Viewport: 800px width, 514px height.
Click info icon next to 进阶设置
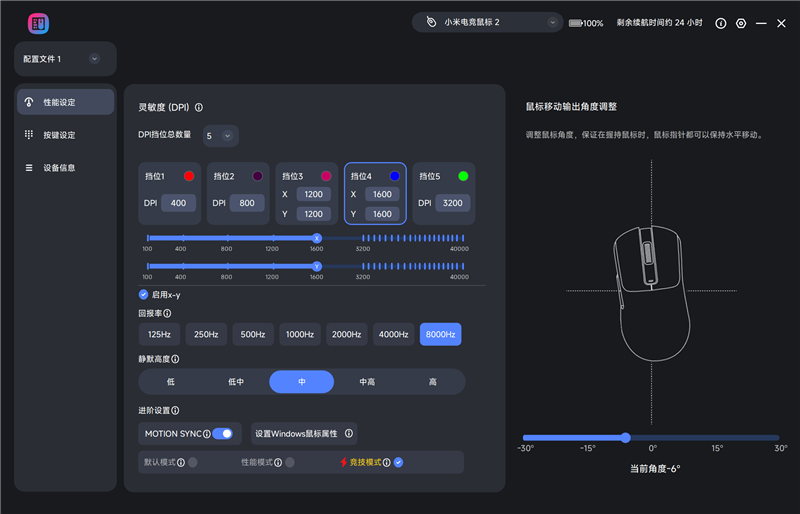pyautogui.click(x=175, y=410)
